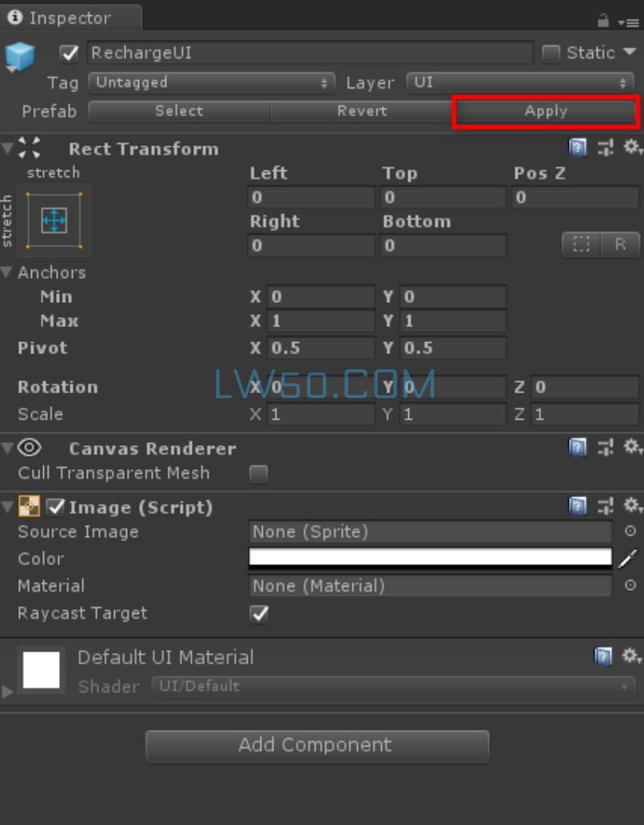Pick color with the eyedropper icon
The height and width of the screenshot is (825, 644).
pyautogui.click(x=628, y=558)
